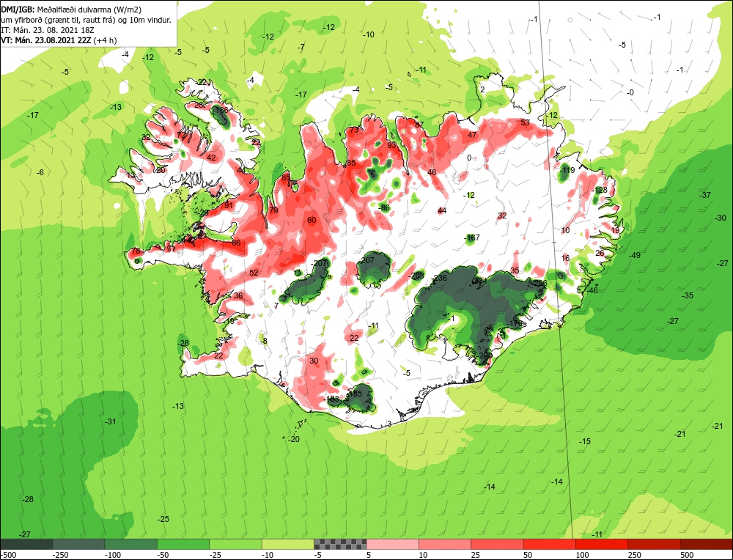Click the legend label '250'
The image size is (733, 560).
pyautogui.click(x=635, y=555)
